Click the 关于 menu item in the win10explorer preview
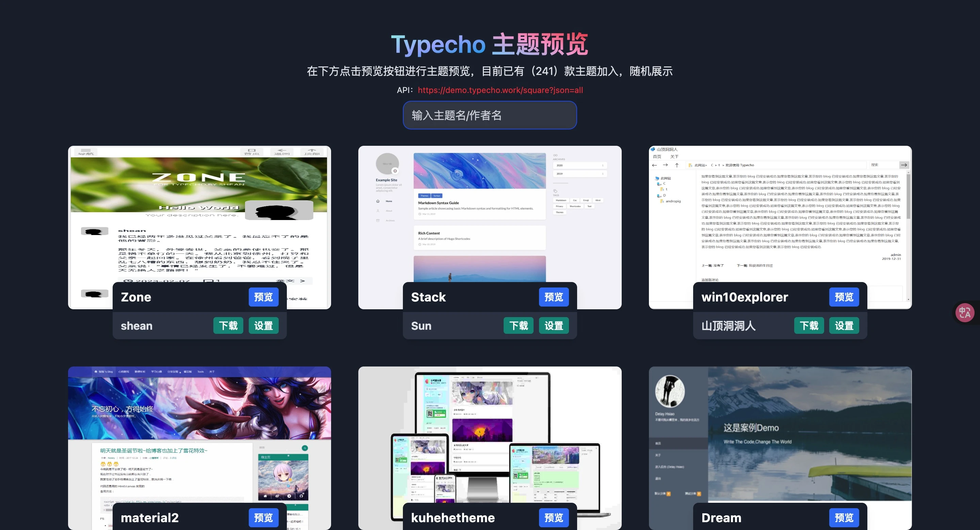The height and width of the screenshot is (530, 980). click(x=674, y=157)
